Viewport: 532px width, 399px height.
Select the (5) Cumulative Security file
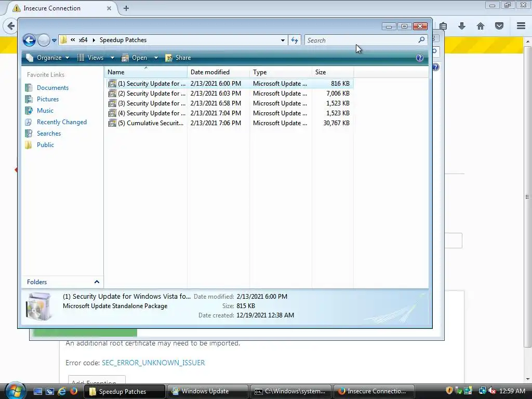coord(230,123)
